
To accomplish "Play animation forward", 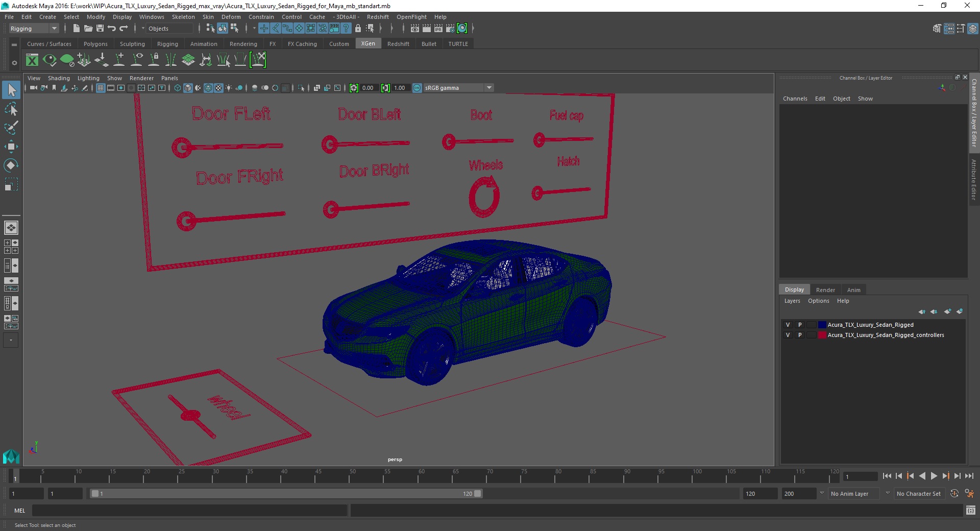I will click(934, 476).
